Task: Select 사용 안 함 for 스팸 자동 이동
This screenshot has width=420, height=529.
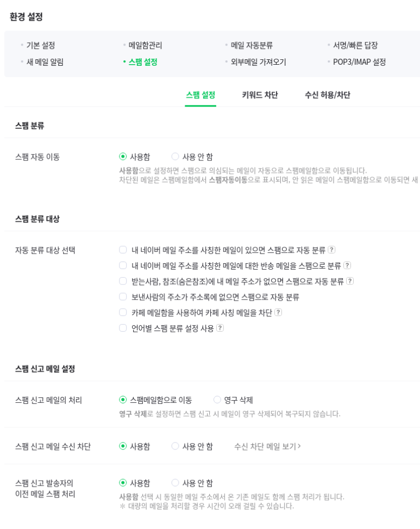Action: 175,157
